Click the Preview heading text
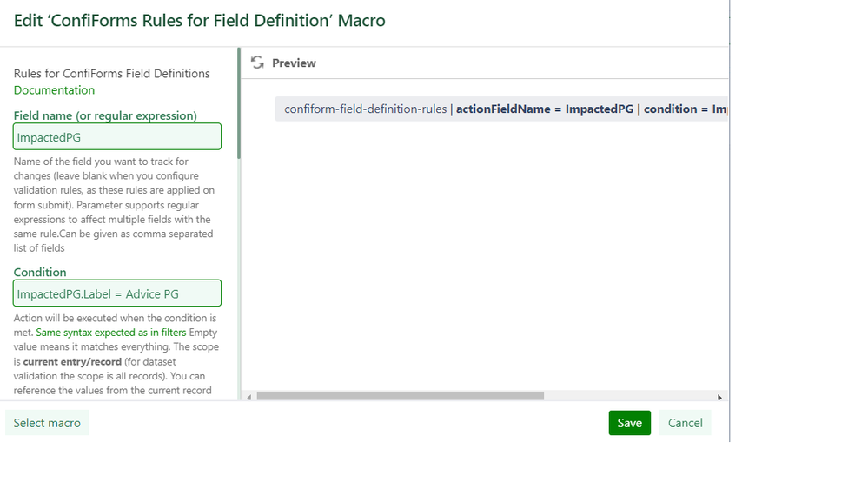 [x=294, y=63]
